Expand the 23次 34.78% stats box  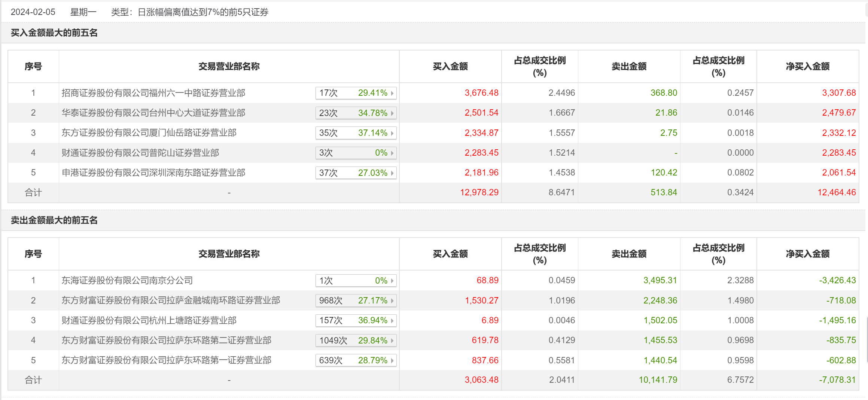[x=356, y=113]
